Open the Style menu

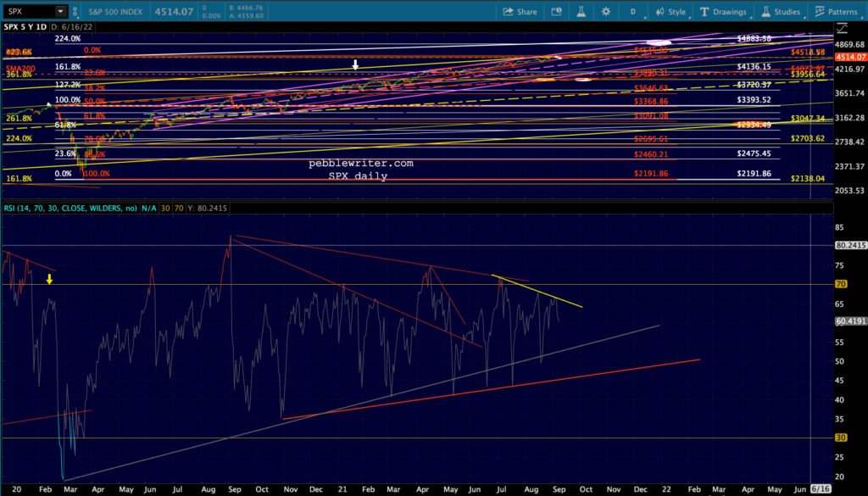(x=670, y=12)
